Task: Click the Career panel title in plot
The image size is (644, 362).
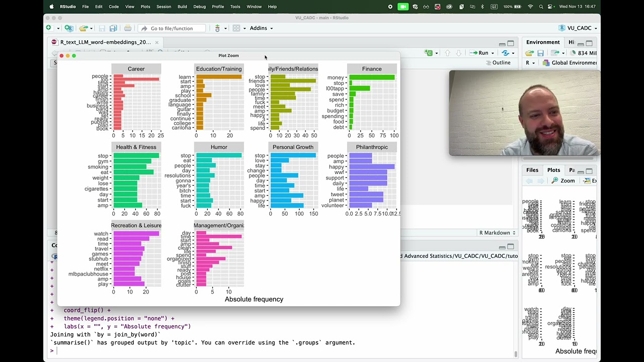Action: pos(136,69)
